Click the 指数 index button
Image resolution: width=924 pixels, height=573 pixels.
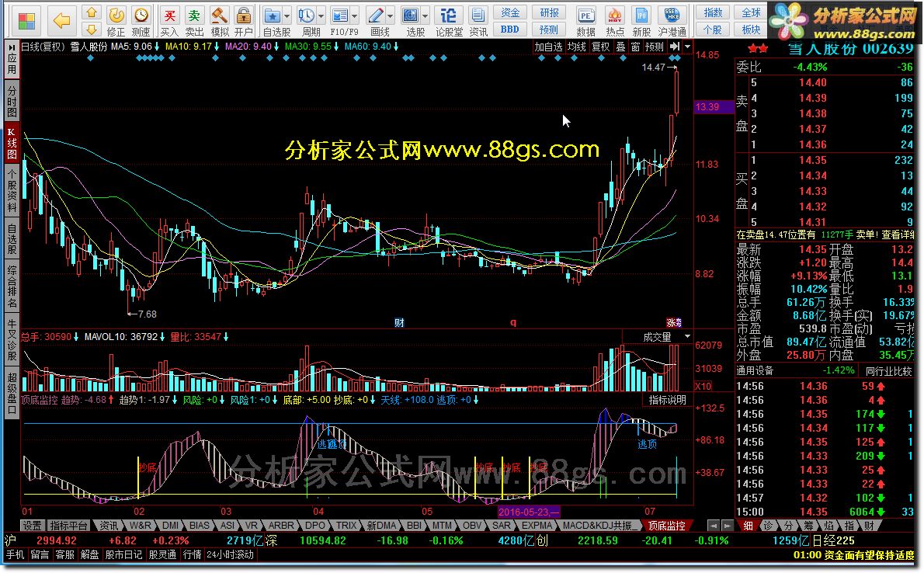pos(713,12)
